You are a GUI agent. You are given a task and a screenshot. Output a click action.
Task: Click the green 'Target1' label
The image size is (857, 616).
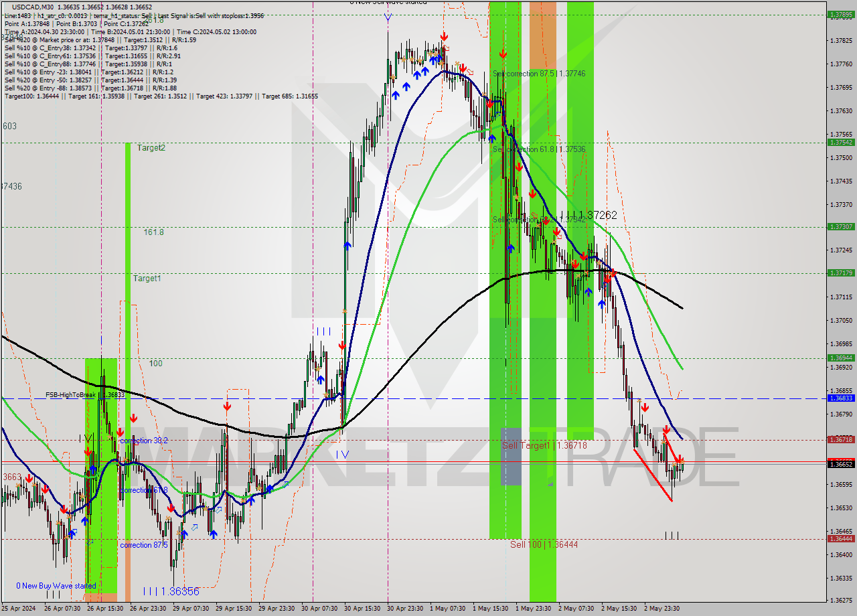[147, 278]
